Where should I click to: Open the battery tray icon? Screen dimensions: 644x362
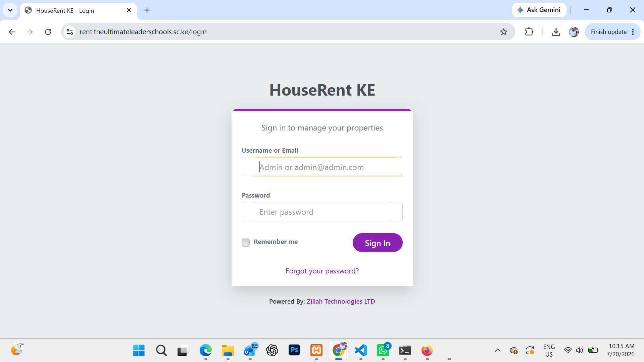click(593, 350)
